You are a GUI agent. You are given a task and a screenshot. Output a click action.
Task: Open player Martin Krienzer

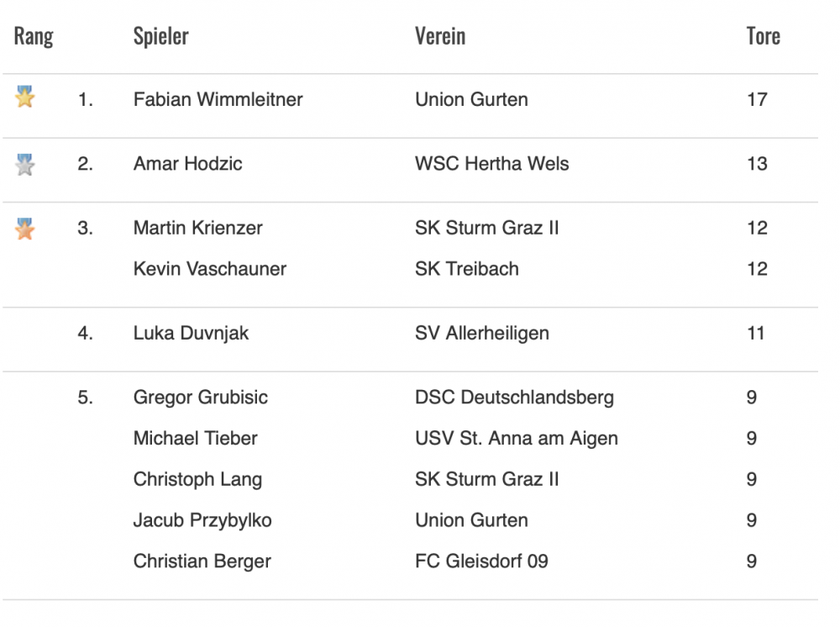tap(197, 229)
